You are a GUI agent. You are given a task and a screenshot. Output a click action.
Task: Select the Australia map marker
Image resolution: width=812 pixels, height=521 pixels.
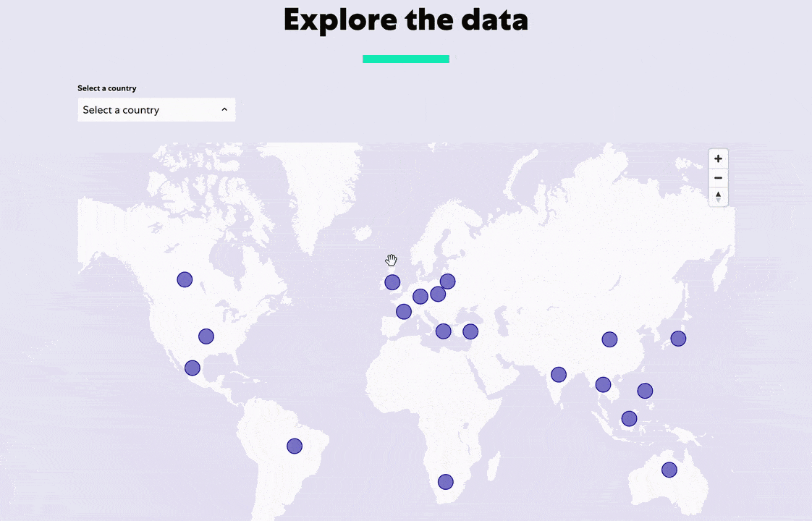[669, 470]
